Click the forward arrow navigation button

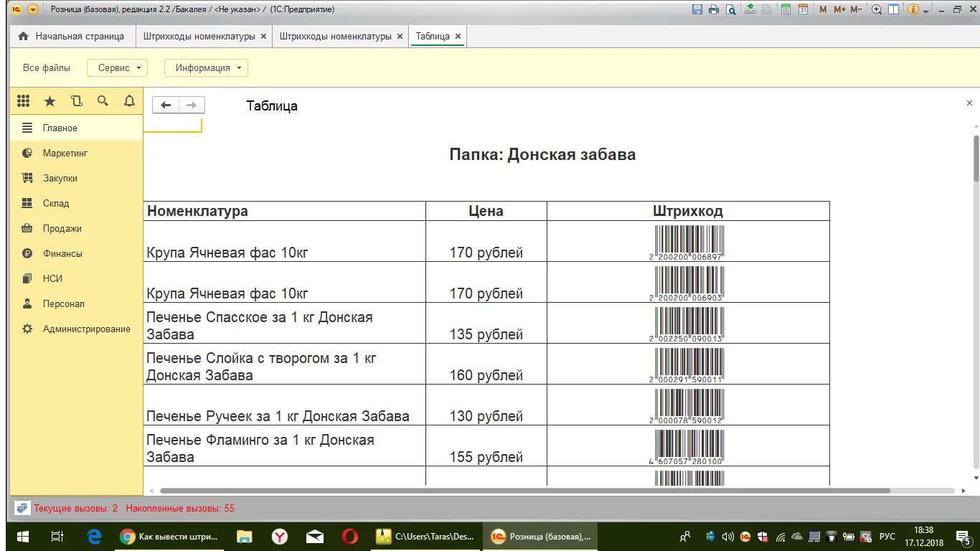coord(192,105)
